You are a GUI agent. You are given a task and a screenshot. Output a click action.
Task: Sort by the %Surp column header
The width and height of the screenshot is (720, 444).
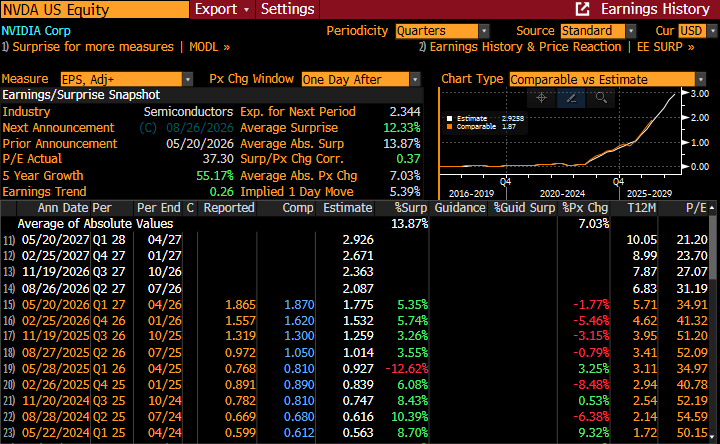pos(411,208)
